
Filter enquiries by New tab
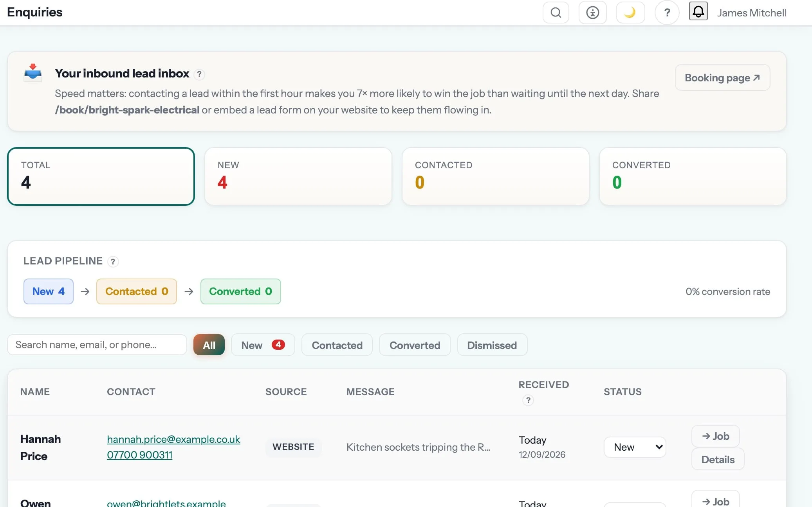(263, 345)
